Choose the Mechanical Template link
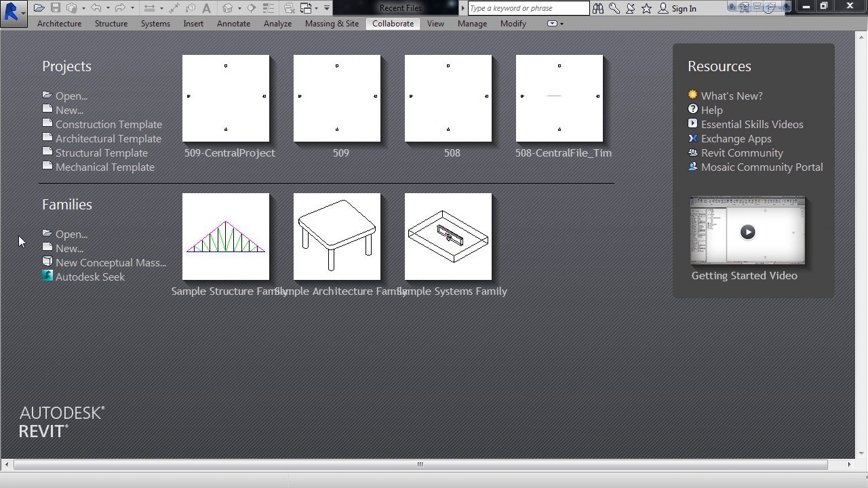This screenshot has width=868, height=488. [105, 167]
